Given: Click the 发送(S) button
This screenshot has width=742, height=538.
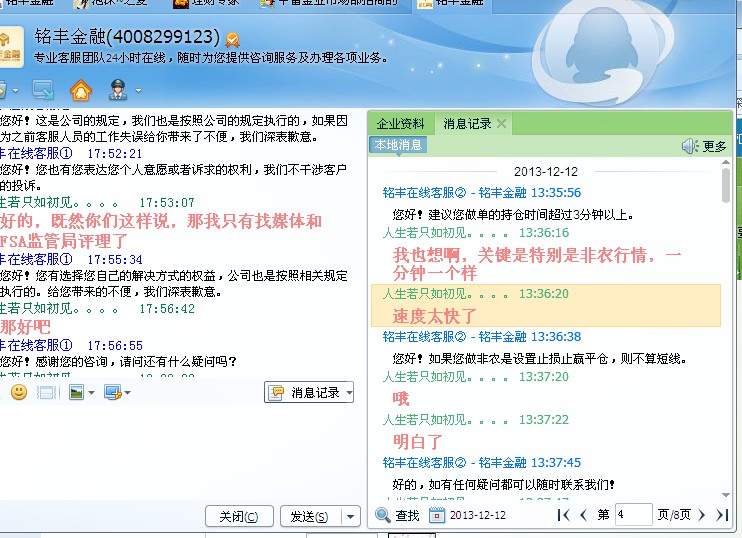Looking at the screenshot, I should coord(310,516).
